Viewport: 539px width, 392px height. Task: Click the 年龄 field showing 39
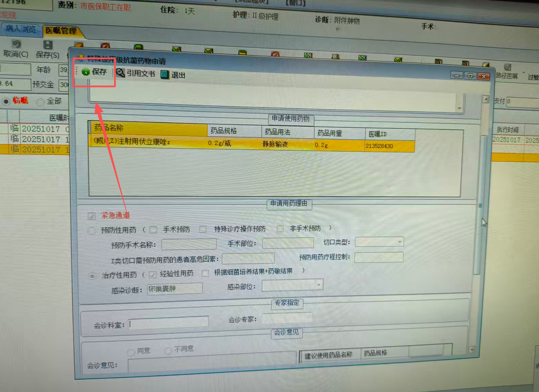click(x=64, y=70)
